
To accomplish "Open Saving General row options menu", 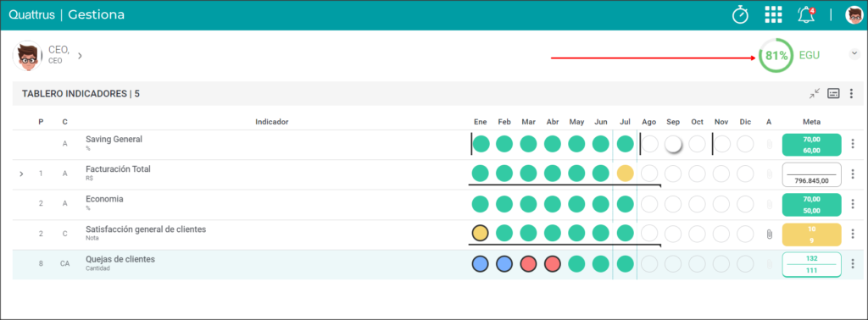I will 853,144.
